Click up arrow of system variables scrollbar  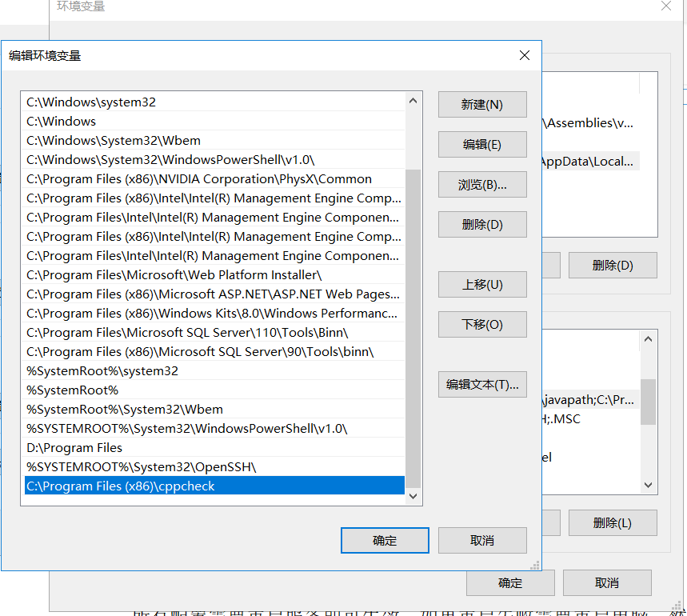click(649, 339)
